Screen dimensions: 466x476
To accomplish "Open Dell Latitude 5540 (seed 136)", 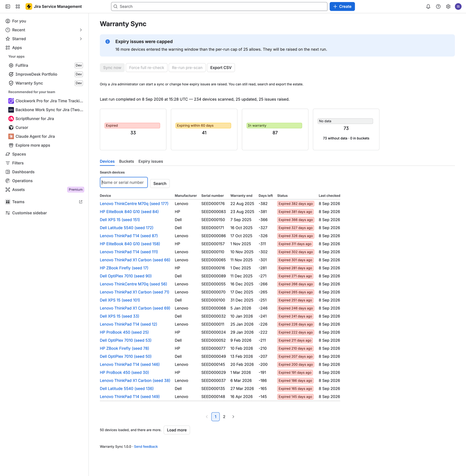I will click(x=127, y=388).
